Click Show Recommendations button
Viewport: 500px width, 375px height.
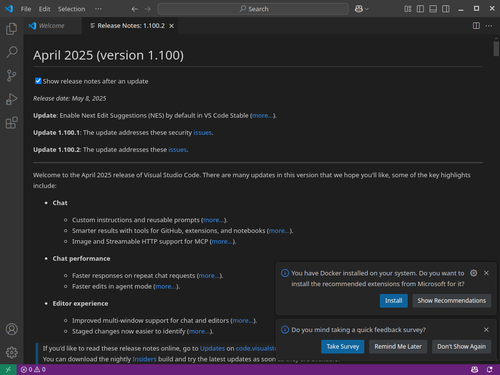coord(452,301)
